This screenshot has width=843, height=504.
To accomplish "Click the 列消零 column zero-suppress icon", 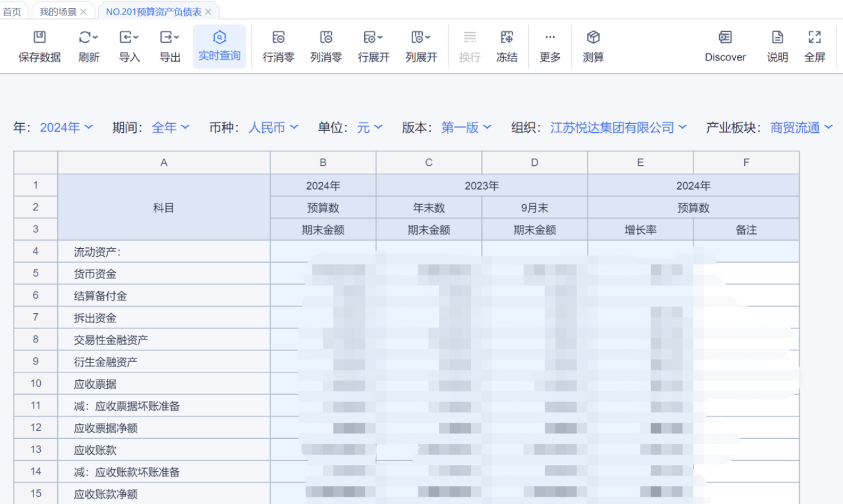I will [326, 38].
